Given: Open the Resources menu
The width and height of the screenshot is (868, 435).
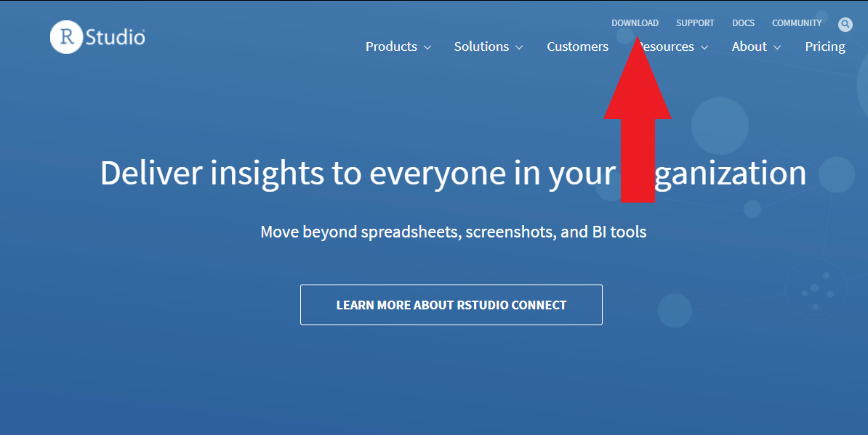Looking at the screenshot, I should coord(664,46).
